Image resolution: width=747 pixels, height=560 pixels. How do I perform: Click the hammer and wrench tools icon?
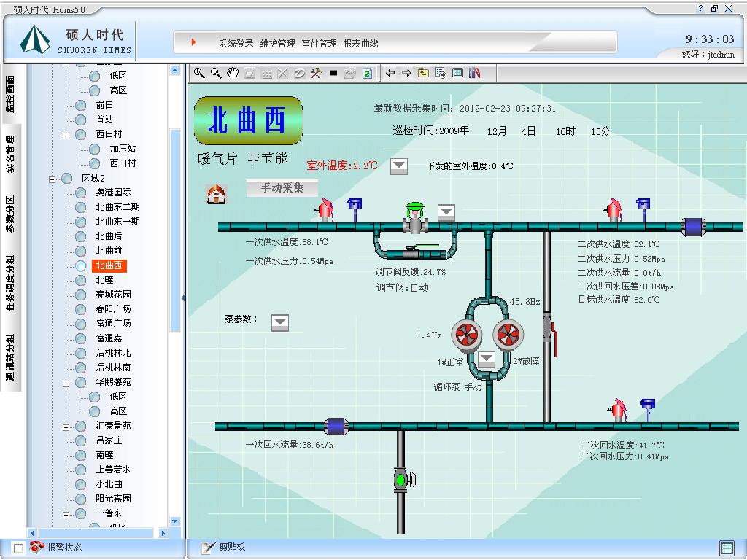tap(316, 73)
